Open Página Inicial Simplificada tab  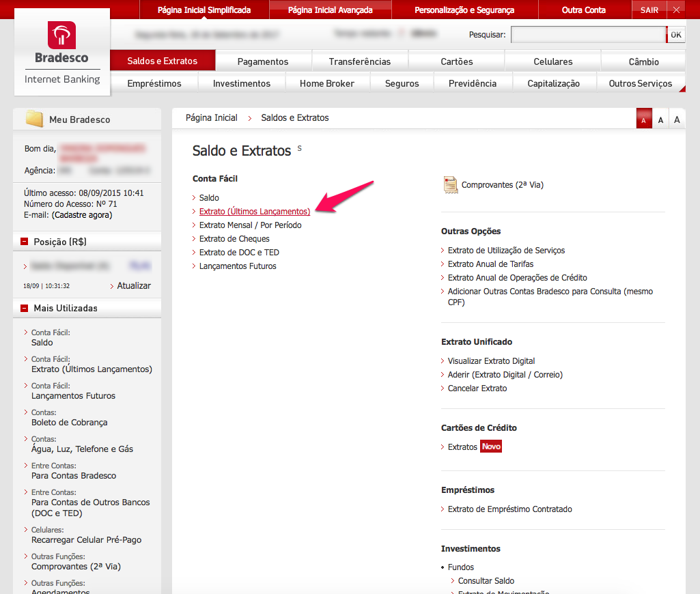click(x=204, y=10)
